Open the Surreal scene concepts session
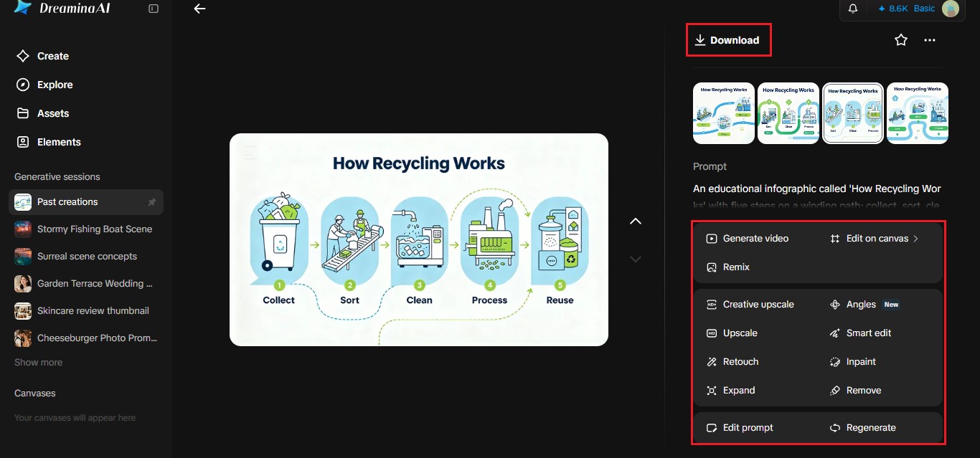The image size is (980, 458). [x=86, y=257]
